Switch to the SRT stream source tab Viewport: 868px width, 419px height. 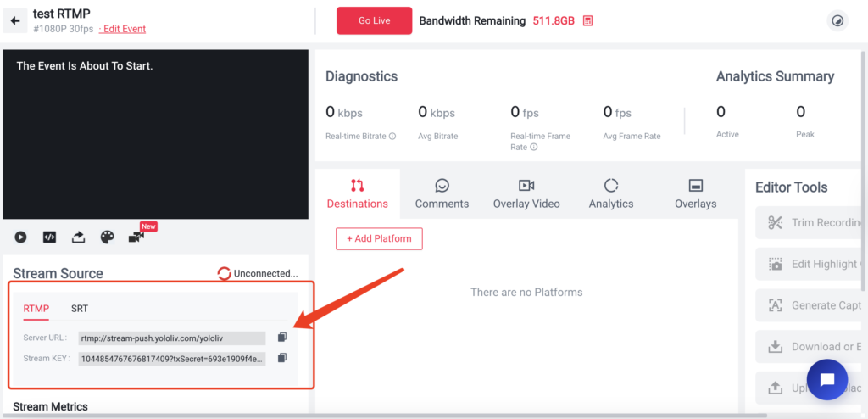(79, 309)
